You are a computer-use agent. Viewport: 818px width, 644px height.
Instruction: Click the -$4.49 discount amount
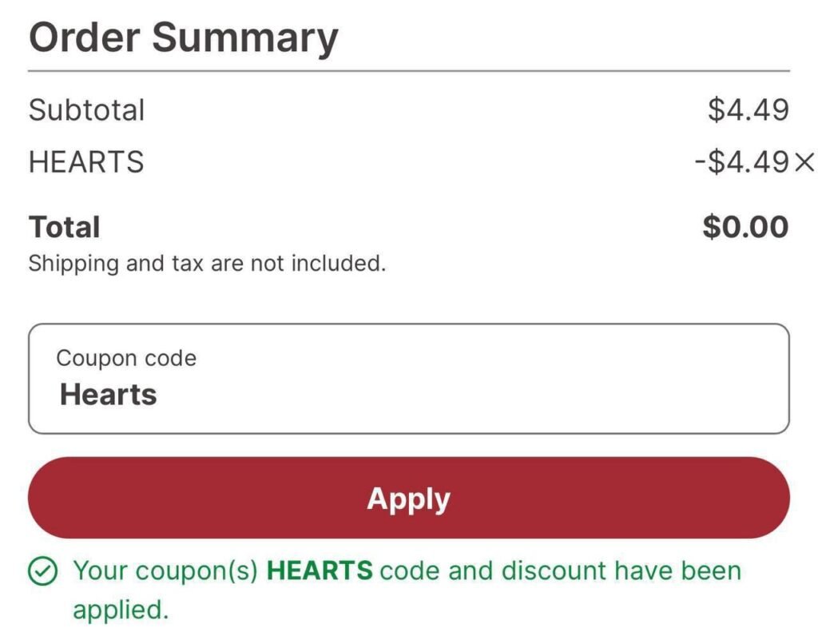pos(741,163)
